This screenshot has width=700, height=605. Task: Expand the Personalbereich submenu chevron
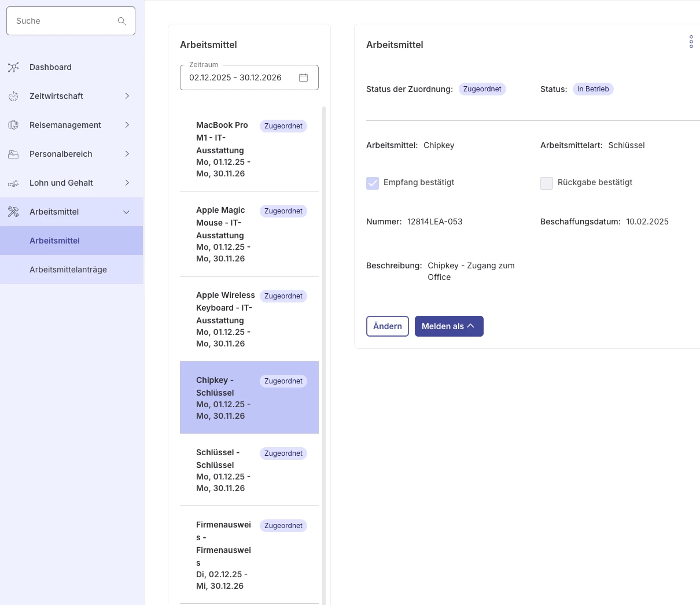coord(127,154)
